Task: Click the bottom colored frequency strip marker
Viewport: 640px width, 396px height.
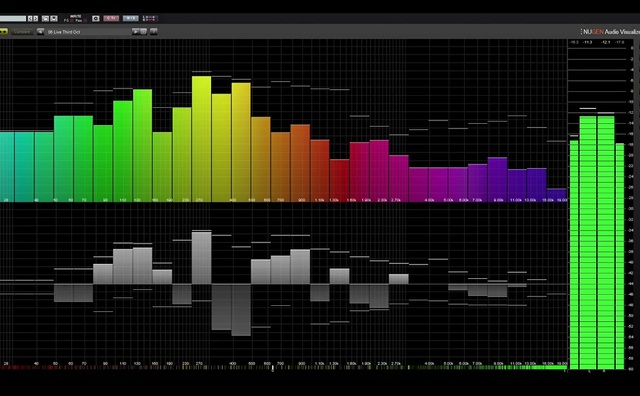Action: [273, 369]
